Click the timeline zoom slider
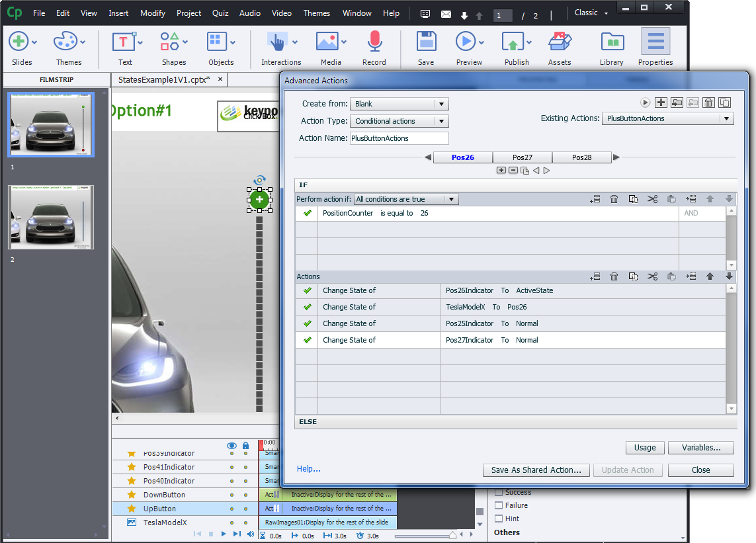This screenshot has height=543, width=756. pos(452,536)
